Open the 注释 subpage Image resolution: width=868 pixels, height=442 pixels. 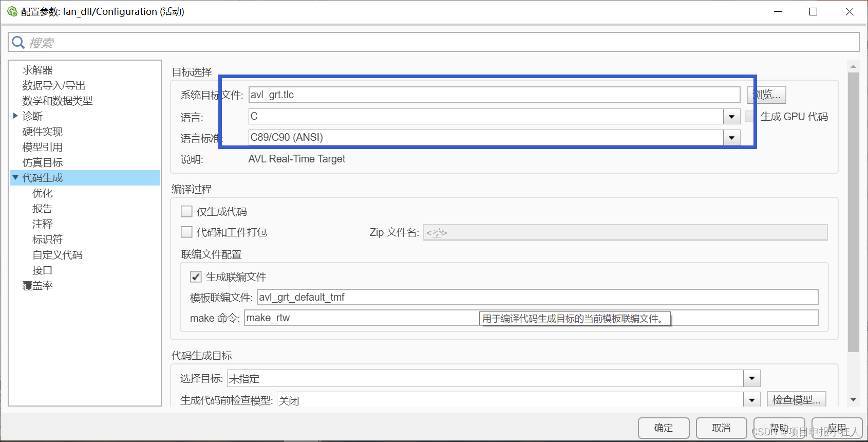click(43, 224)
